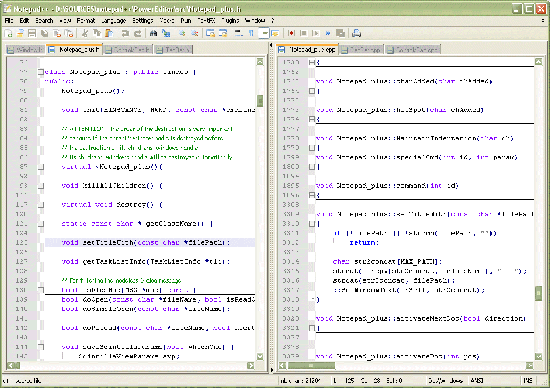The height and width of the screenshot is (388, 550).
Task: Select left pane tab before Notepad_plus.h
Action: point(25,50)
